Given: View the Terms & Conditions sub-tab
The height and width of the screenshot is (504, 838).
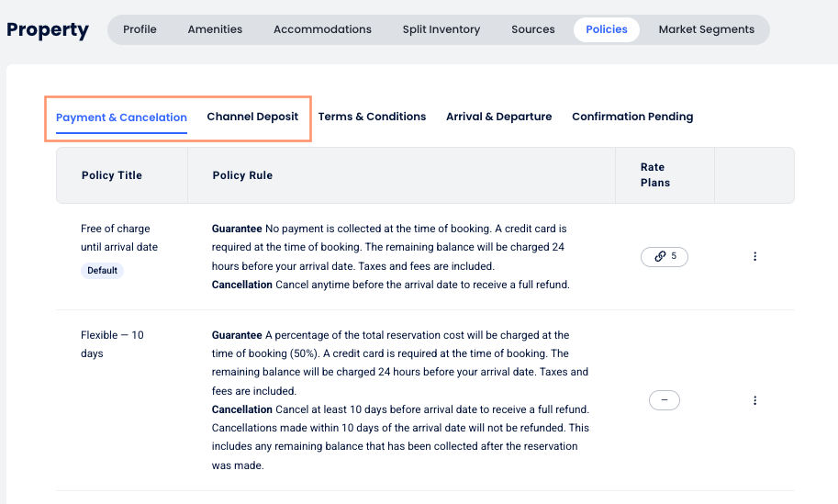Looking at the screenshot, I should [x=372, y=117].
